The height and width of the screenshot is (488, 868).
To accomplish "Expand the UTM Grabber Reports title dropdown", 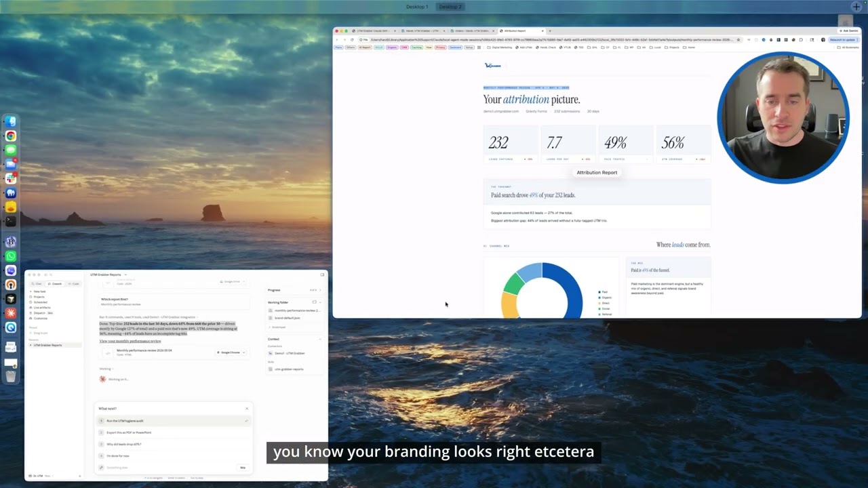I will click(125, 274).
